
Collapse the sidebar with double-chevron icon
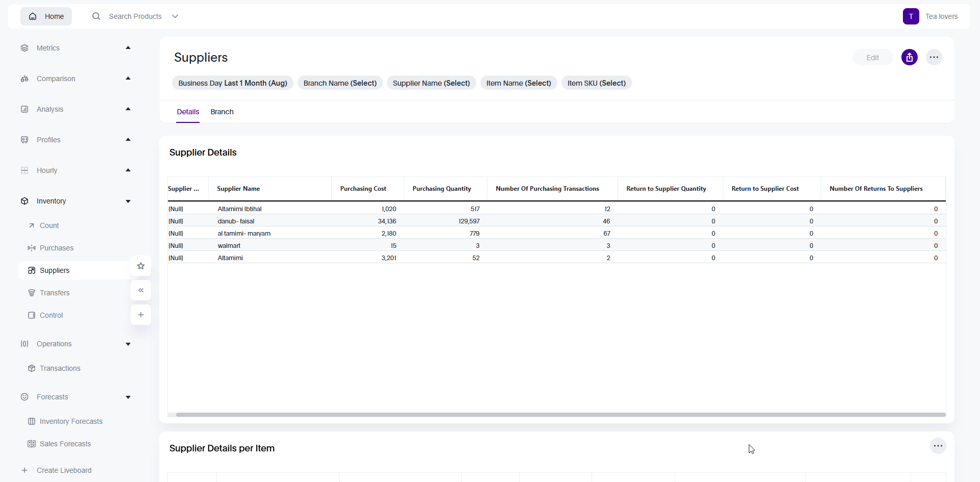coord(141,290)
